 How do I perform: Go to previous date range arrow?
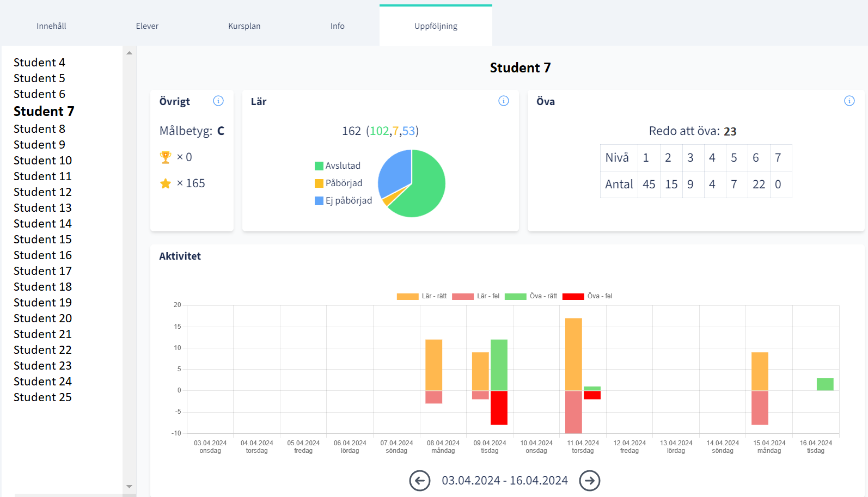coord(419,481)
